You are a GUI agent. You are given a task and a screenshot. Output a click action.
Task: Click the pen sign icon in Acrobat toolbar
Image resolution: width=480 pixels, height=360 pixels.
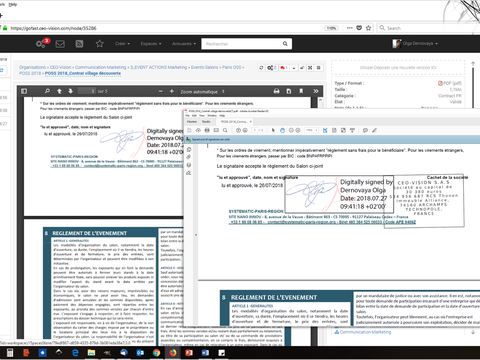tap(374, 130)
